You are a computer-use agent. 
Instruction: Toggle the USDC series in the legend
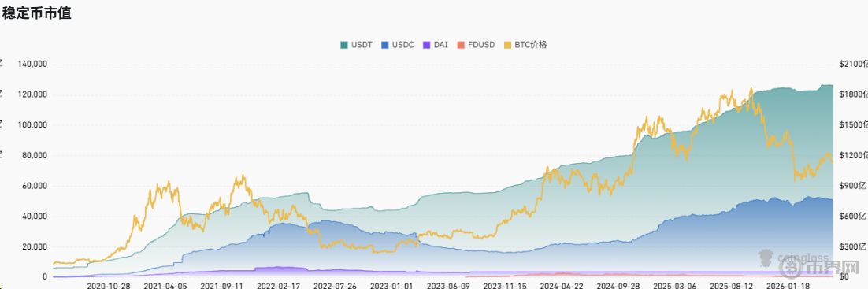398,45
